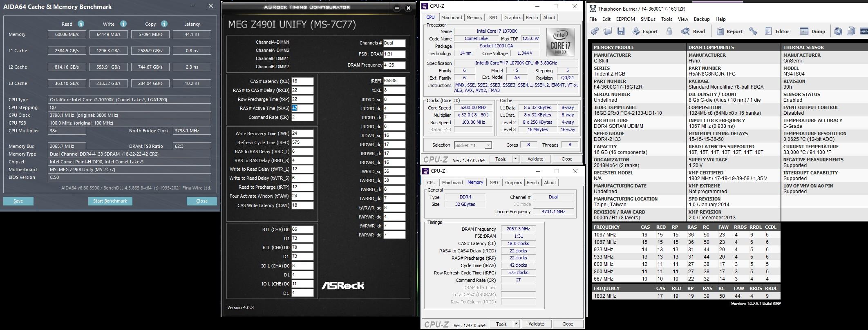
Task: Click the upper CPU-Z window title icon
Action: 425,6
